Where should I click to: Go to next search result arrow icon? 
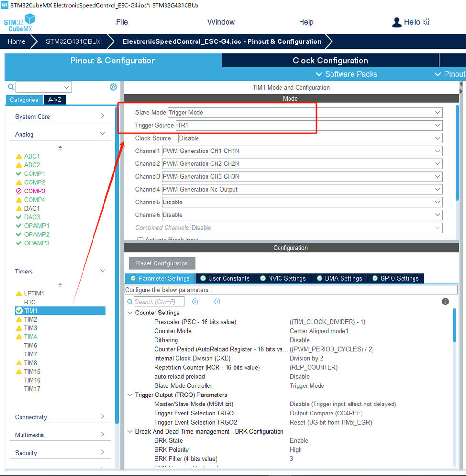(217, 302)
